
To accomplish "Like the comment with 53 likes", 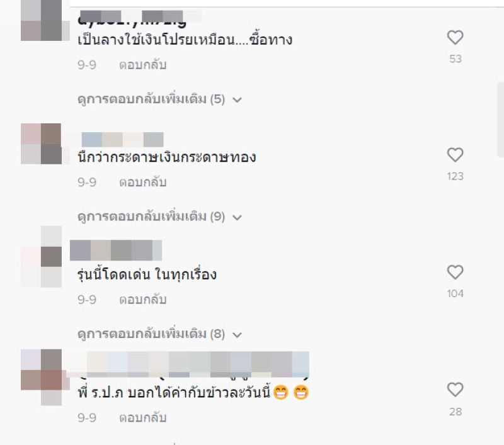I will [x=455, y=38].
